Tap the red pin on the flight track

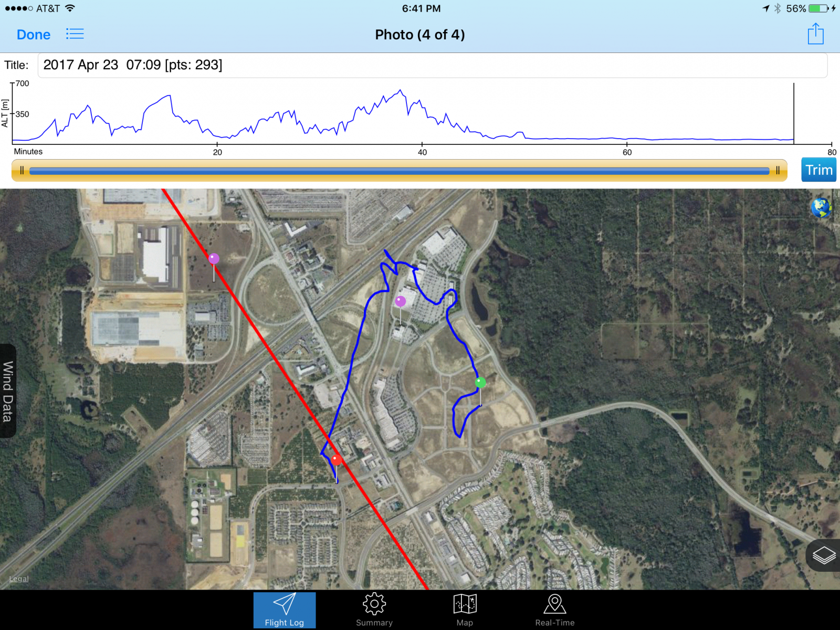coord(337,460)
